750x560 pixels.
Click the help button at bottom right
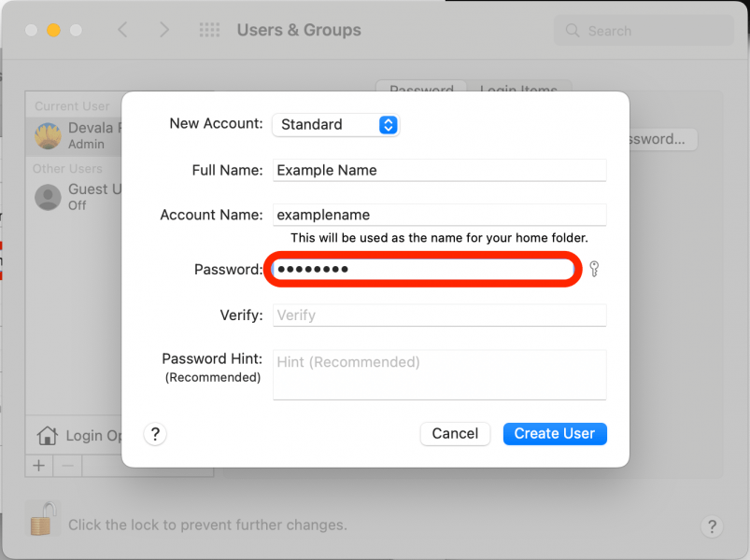point(712,527)
